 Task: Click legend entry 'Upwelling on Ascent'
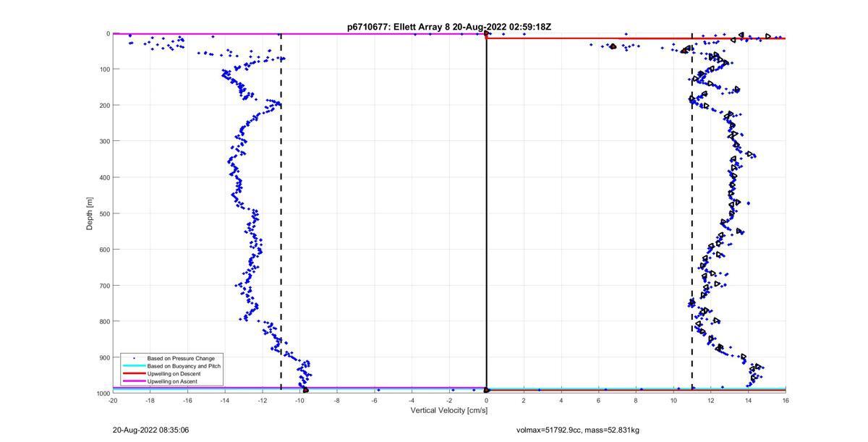[x=172, y=381]
